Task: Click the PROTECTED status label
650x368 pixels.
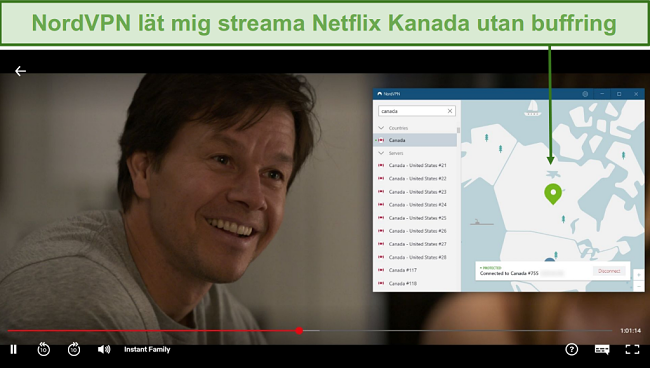Action: coord(492,268)
